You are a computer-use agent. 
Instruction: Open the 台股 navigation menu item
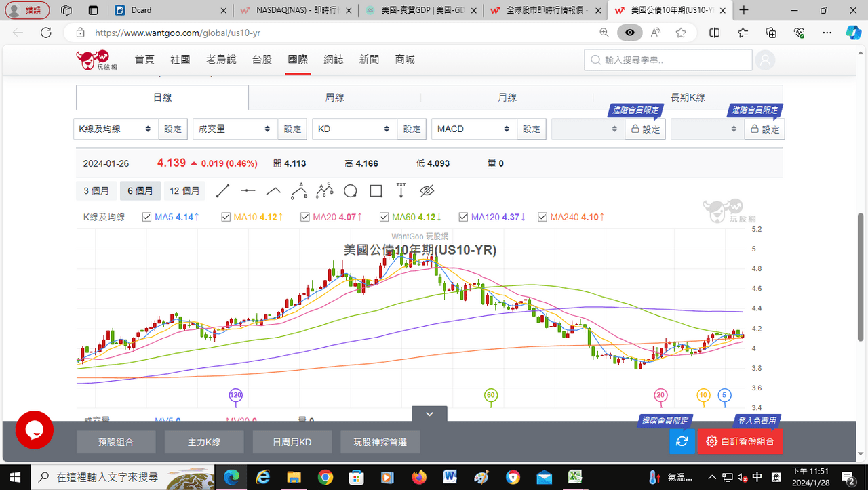[262, 60]
